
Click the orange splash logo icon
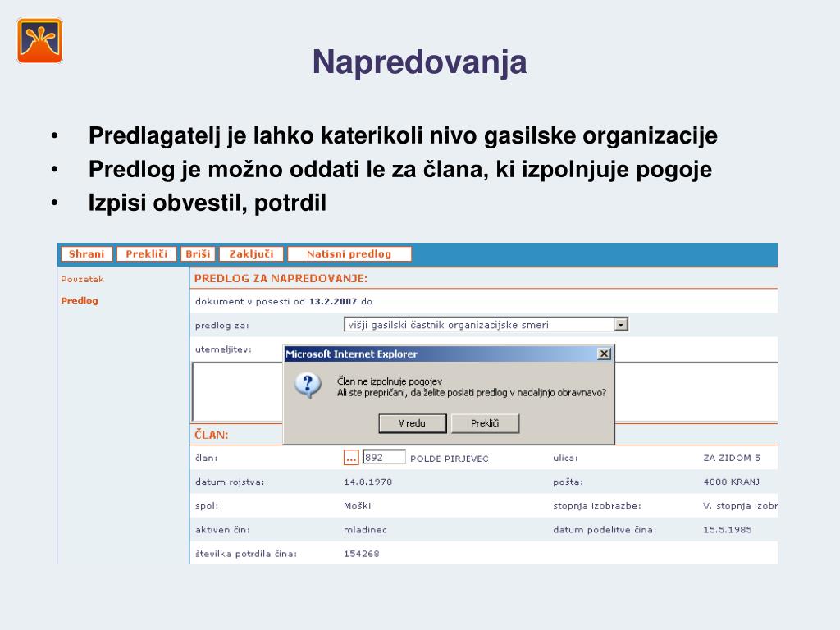pyautogui.click(x=39, y=41)
